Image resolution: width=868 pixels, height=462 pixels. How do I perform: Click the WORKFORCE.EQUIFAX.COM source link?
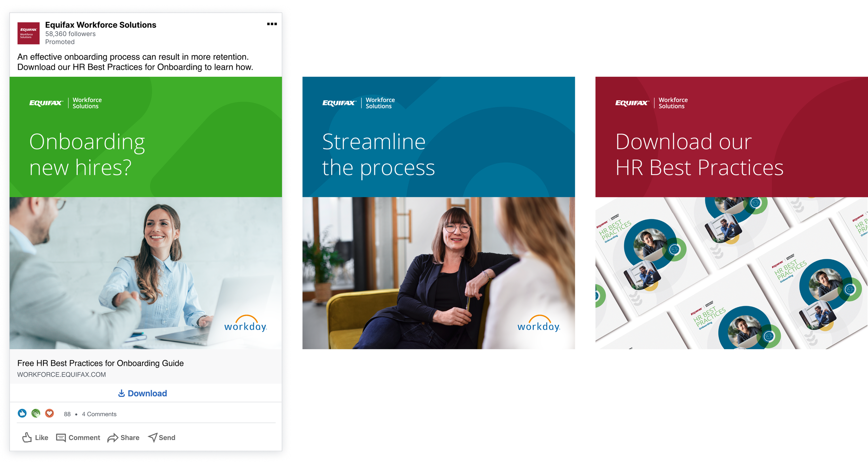(x=61, y=375)
